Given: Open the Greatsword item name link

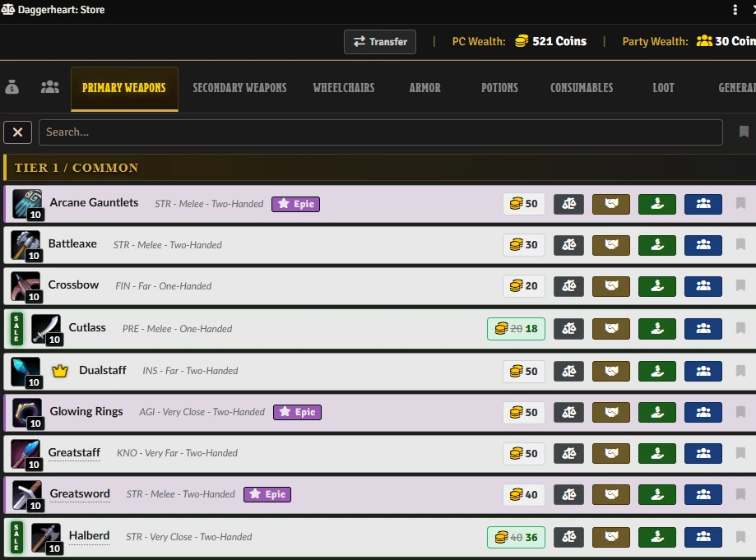Looking at the screenshot, I should 80,493.
